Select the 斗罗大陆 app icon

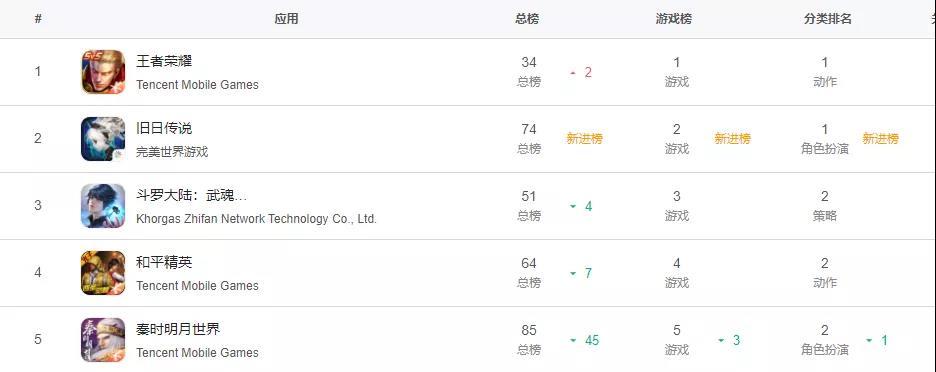click(103, 205)
